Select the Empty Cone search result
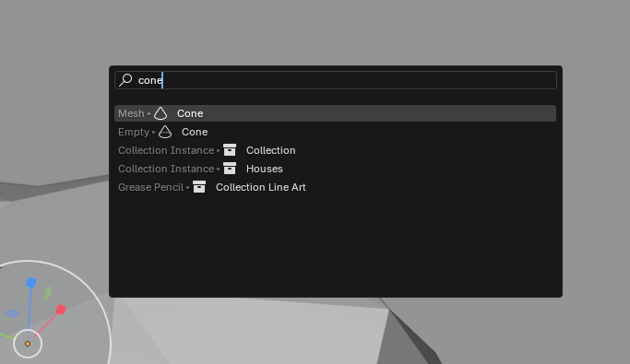Screen dimensions: 630x364 click(x=335, y=132)
